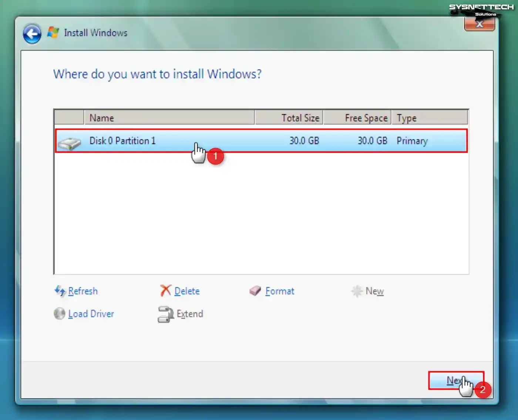Viewport: 518px width, 420px height.
Task: Refresh the partition list
Action: pyautogui.click(x=83, y=291)
